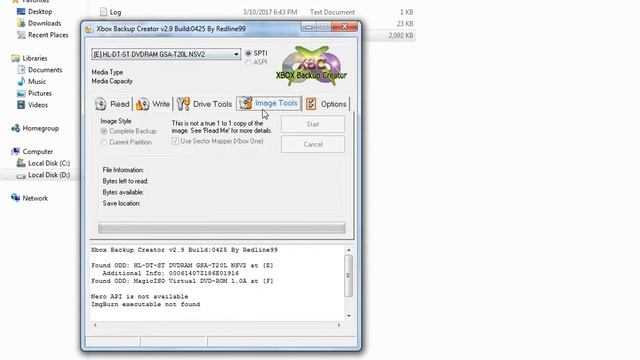The image size is (640, 360).
Task: Toggle Use Sector Mapper checkbox
Action: [175, 141]
